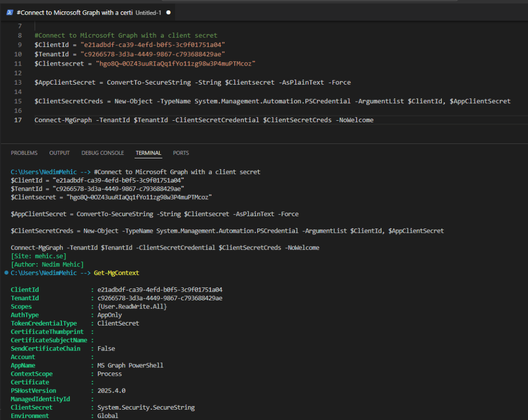
Task: Show the DEBUG CONSOLE panel
Action: pos(103,153)
